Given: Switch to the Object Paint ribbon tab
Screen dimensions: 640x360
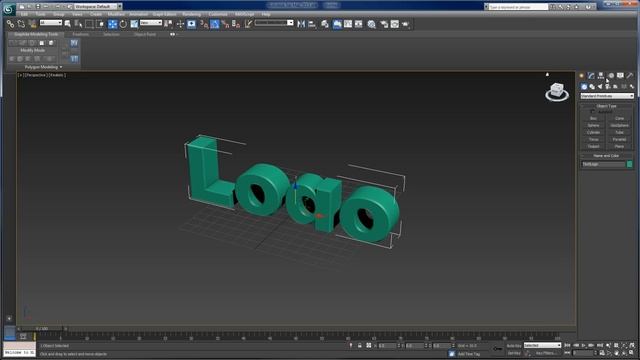Looking at the screenshot, I should [x=145, y=35].
